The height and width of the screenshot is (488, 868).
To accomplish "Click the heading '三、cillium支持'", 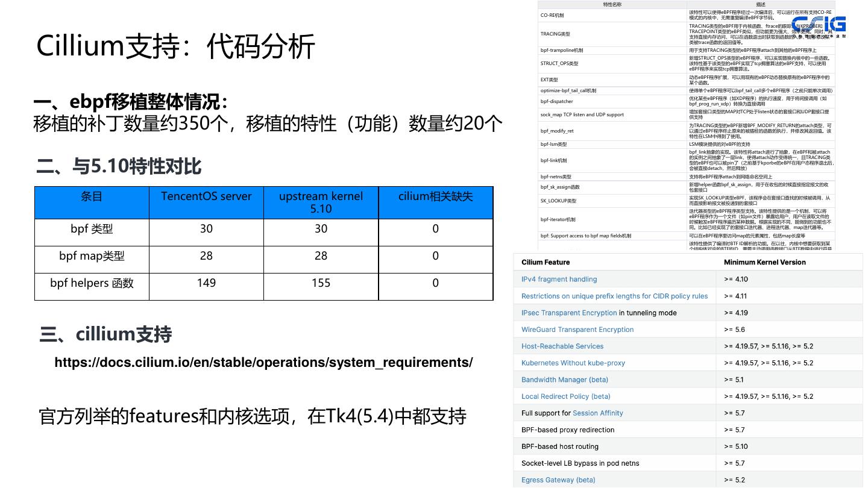I will coord(105,334).
